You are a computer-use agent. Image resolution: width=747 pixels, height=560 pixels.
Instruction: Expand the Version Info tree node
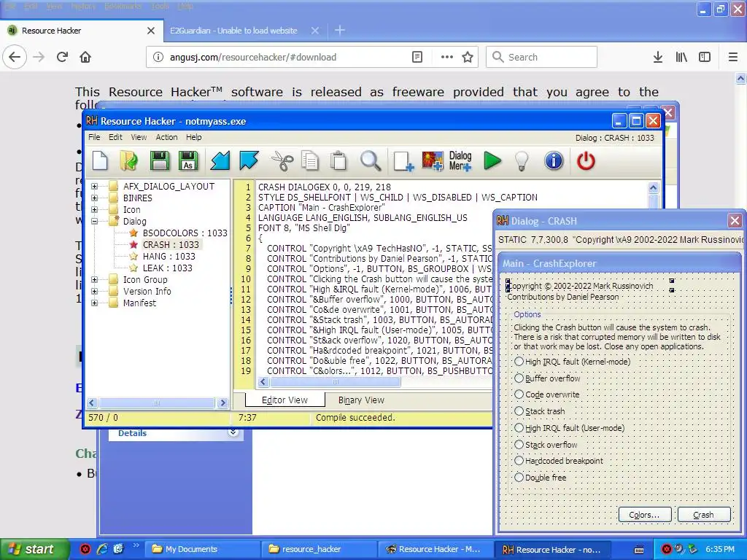[x=94, y=291]
